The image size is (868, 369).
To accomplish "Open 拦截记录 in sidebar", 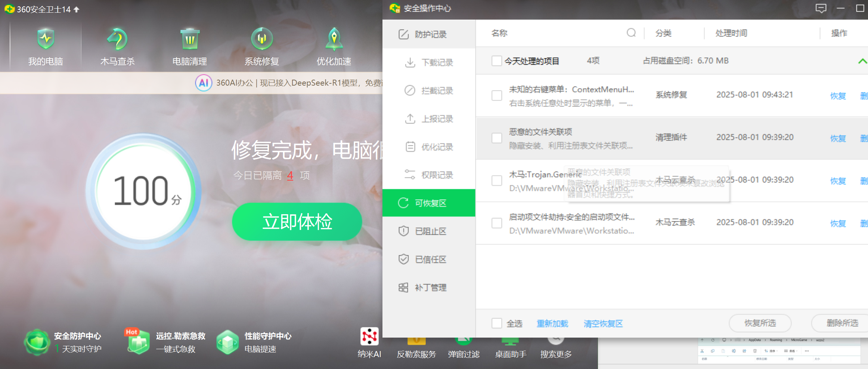I will pyautogui.click(x=429, y=90).
